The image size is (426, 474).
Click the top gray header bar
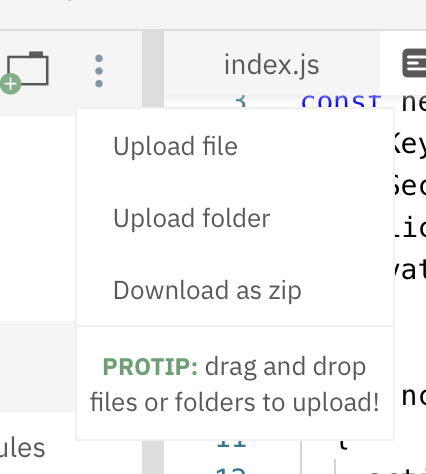coord(213,14)
